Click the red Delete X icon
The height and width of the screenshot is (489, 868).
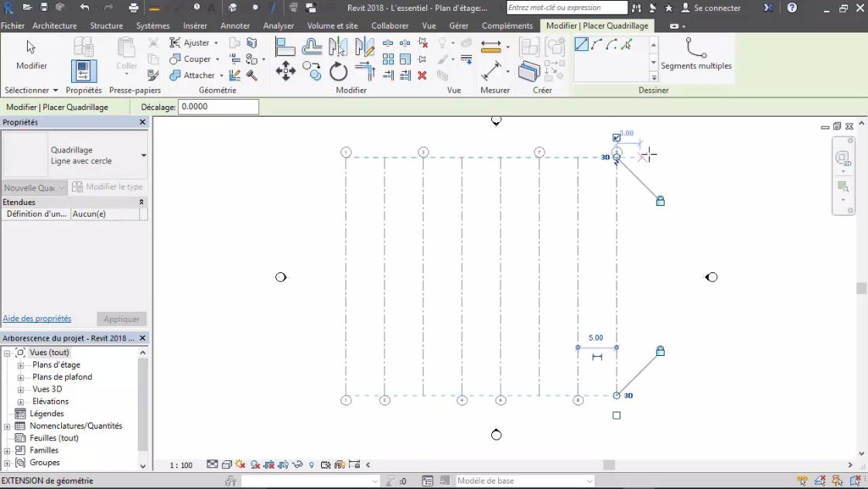click(x=422, y=75)
